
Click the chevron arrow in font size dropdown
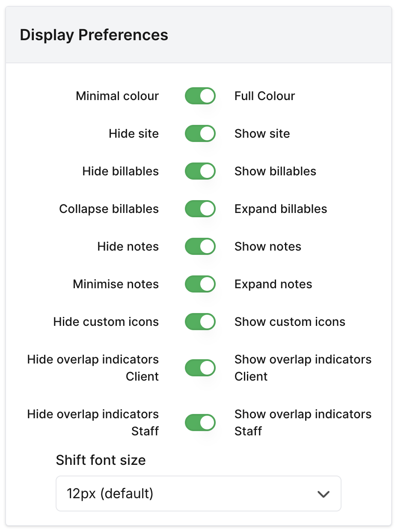[323, 494]
